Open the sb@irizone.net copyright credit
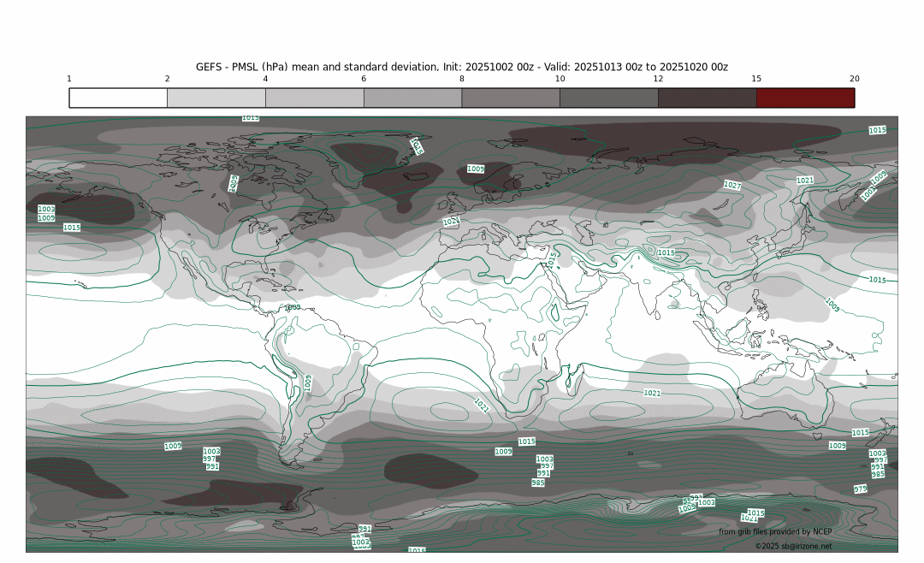 793,546
